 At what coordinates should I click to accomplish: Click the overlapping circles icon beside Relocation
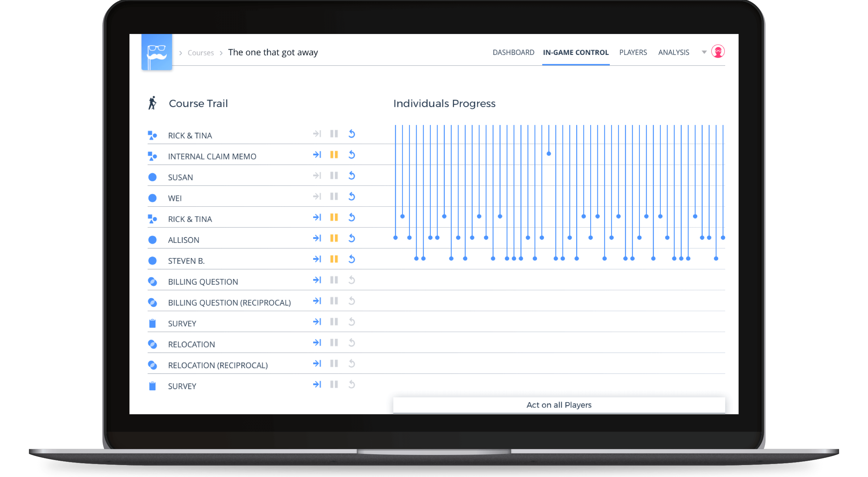(152, 344)
